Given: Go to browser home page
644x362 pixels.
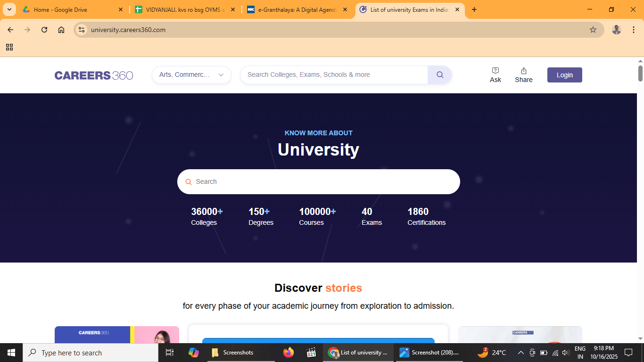Looking at the screenshot, I should pyautogui.click(x=61, y=30).
